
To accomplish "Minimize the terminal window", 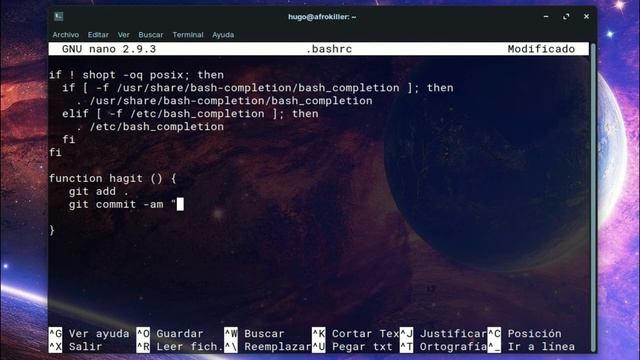I will click(546, 17).
